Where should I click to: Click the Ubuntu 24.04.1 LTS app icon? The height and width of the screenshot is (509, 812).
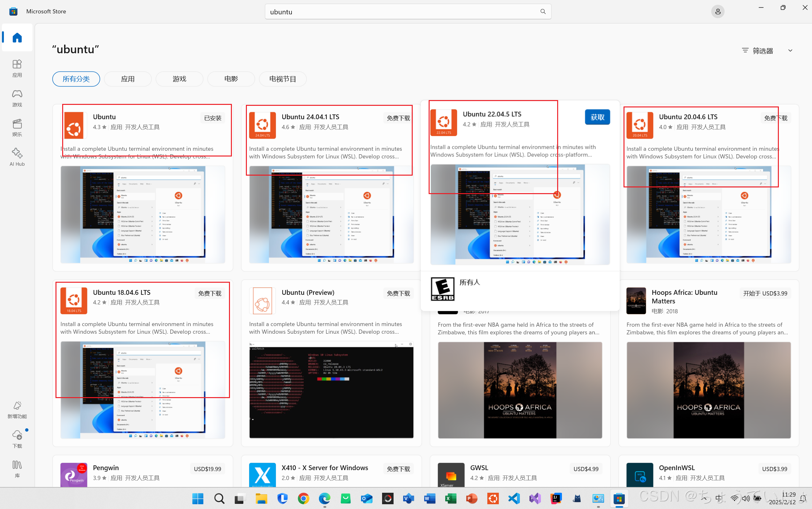[262, 125]
